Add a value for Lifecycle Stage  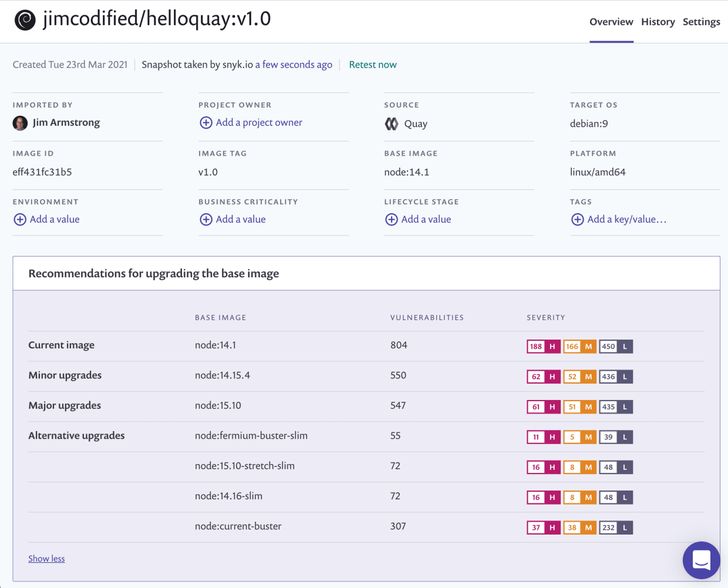click(426, 220)
